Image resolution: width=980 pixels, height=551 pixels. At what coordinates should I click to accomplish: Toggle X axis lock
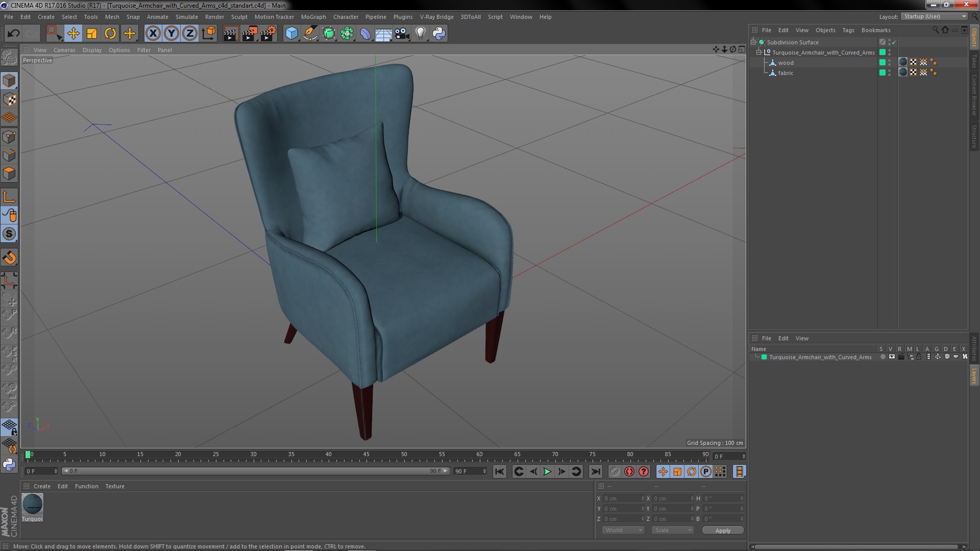coord(153,34)
